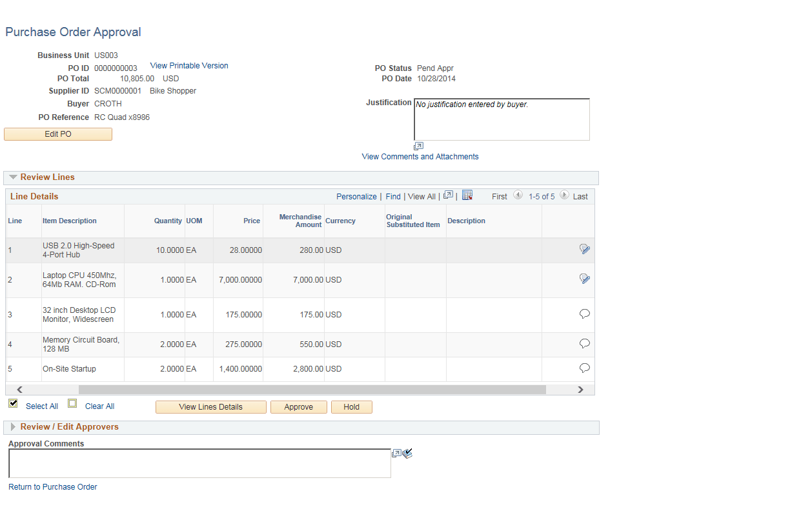Open comment bubble for Memory Circuit Board line
The height and width of the screenshot is (509, 812).
pos(584,343)
